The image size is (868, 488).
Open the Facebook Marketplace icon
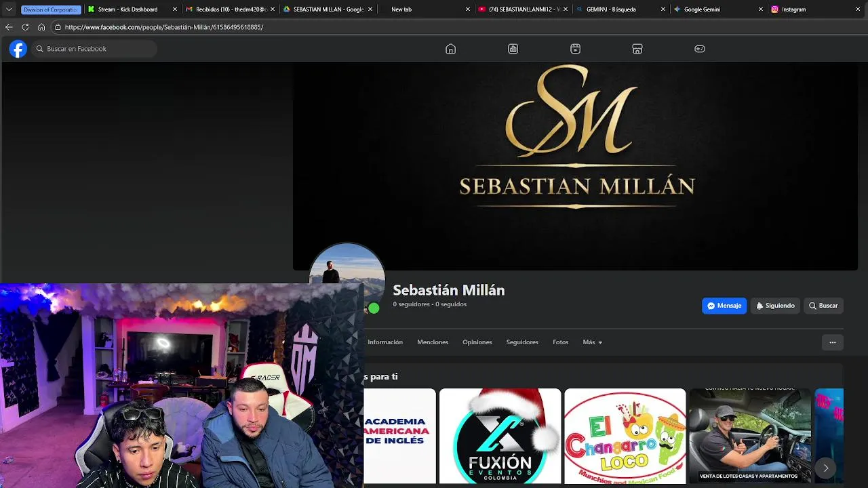637,49
